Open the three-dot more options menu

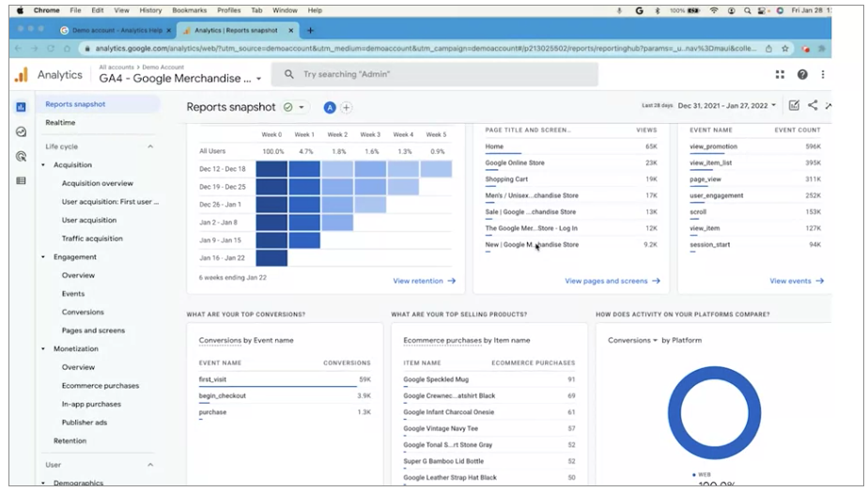point(823,74)
